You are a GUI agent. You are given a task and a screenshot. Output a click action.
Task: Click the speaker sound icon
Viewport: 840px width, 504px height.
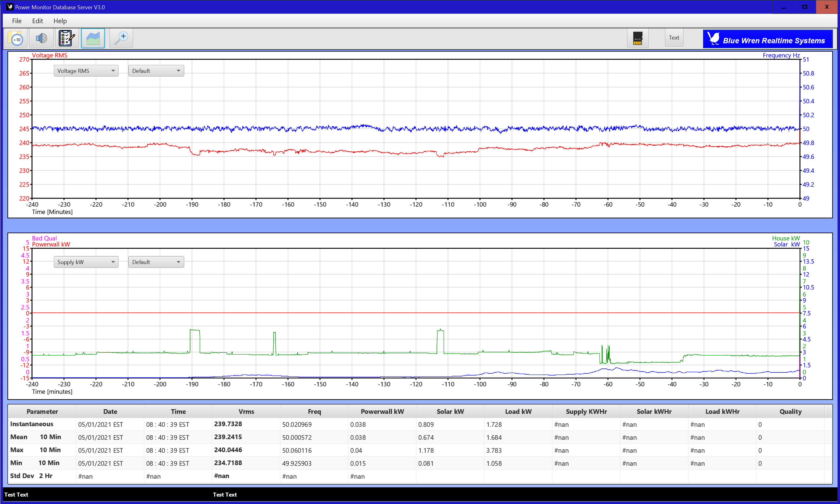[x=41, y=38]
